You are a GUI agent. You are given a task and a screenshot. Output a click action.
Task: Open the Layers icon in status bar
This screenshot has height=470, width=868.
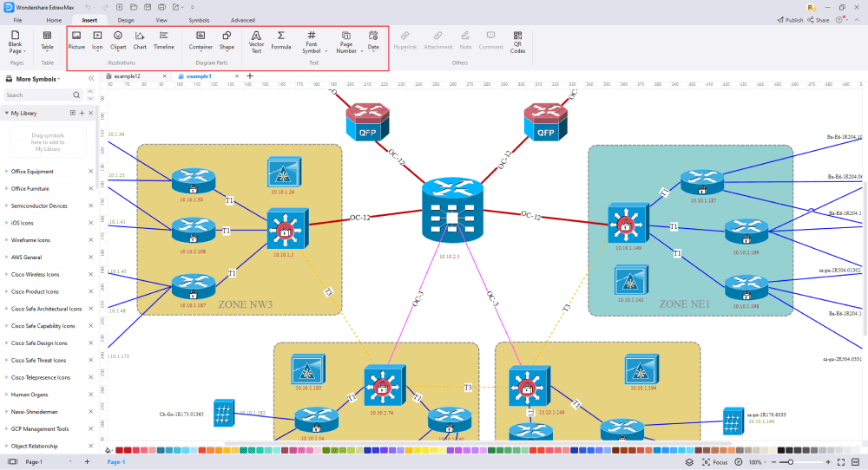coord(689,462)
